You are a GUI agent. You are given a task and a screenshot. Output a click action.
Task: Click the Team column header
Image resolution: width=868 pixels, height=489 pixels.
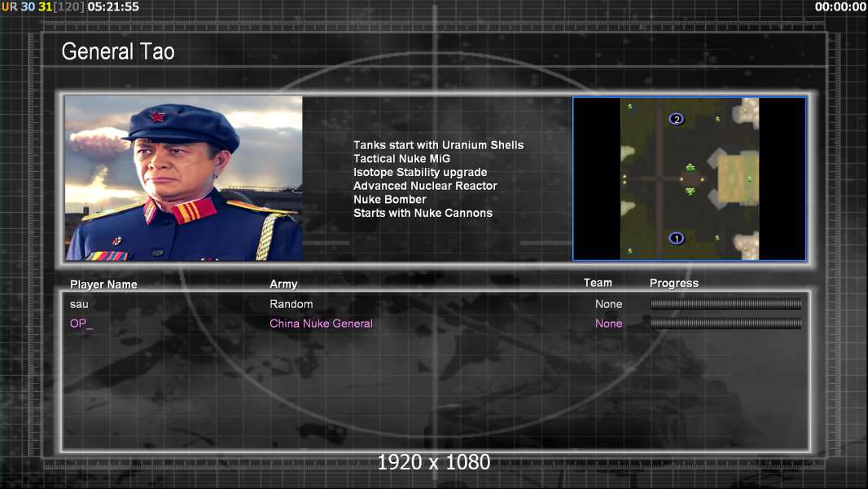[598, 283]
